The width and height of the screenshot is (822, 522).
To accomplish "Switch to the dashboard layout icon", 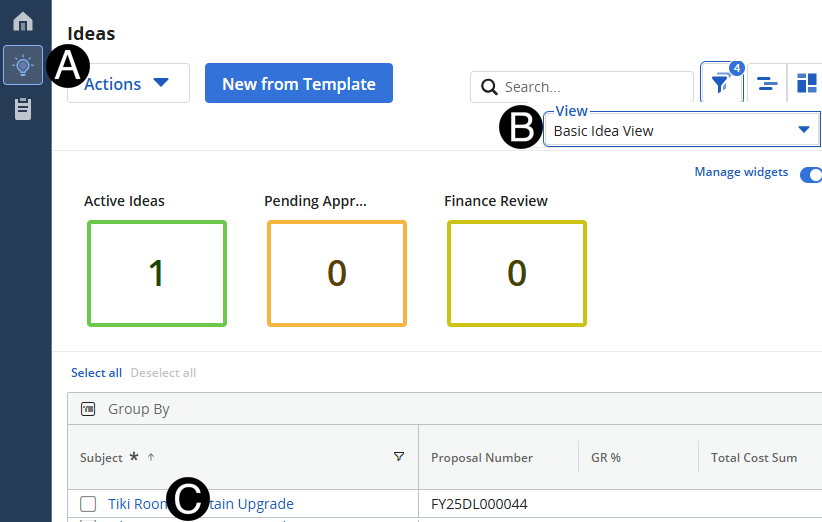I will 806,84.
